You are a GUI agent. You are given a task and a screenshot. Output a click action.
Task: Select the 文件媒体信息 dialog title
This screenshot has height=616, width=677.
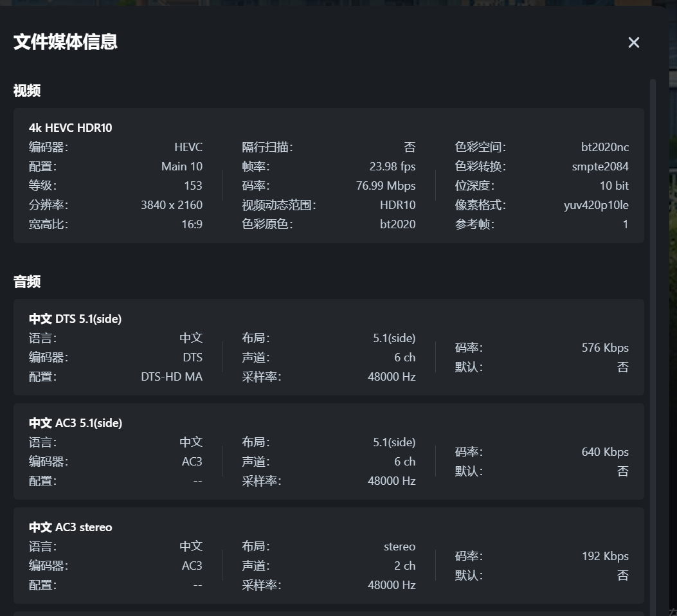coord(65,42)
